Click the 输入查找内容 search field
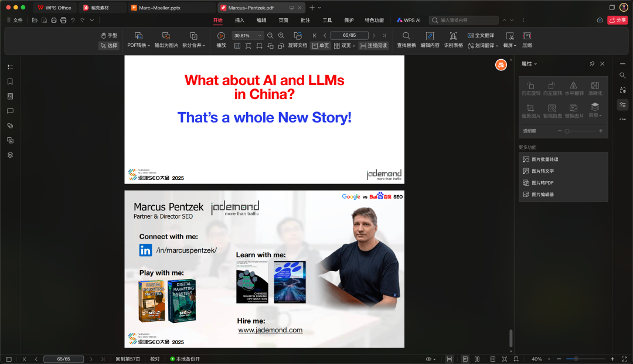 [464, 20]
